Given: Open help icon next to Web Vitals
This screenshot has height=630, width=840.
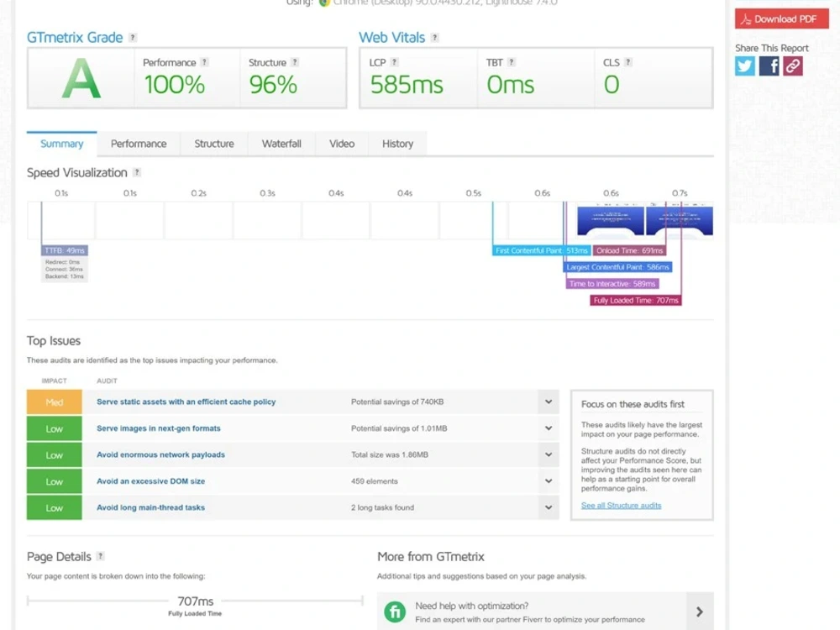Looking at the screenshot, I should 434,38.
